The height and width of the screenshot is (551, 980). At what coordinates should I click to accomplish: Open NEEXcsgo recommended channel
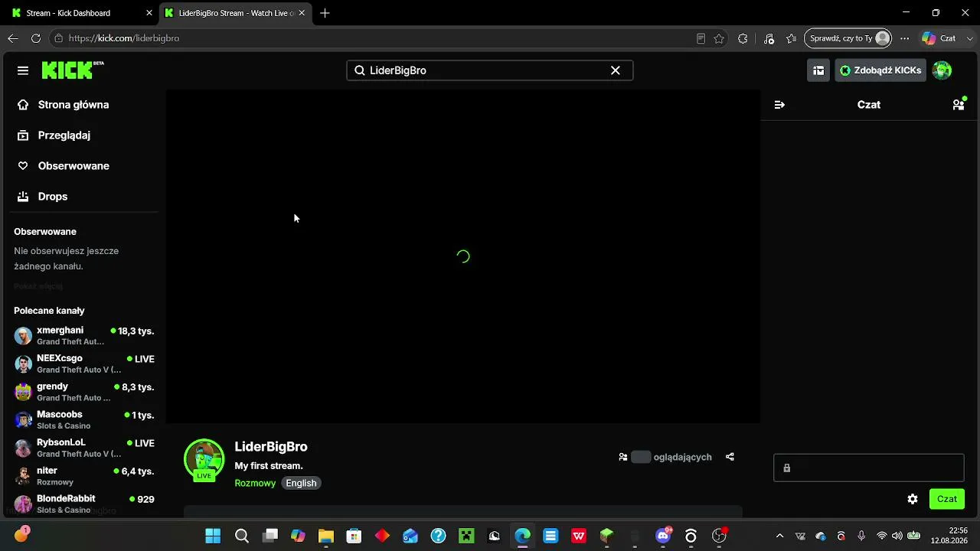[x=84, y=364]
